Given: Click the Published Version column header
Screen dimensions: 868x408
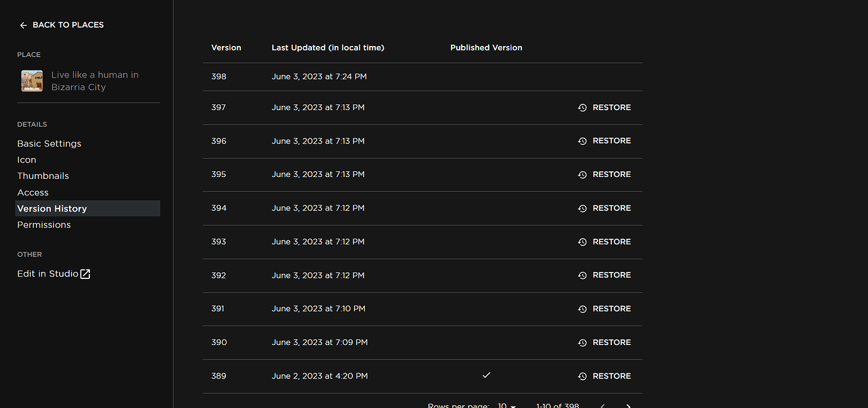Looking at the screenshot, I should (486, 48).
